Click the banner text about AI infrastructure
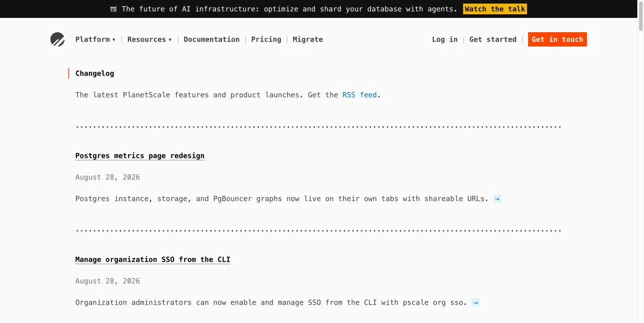Image resolution: width=644 pixels, height=323 pixels. tap(289, 9)
